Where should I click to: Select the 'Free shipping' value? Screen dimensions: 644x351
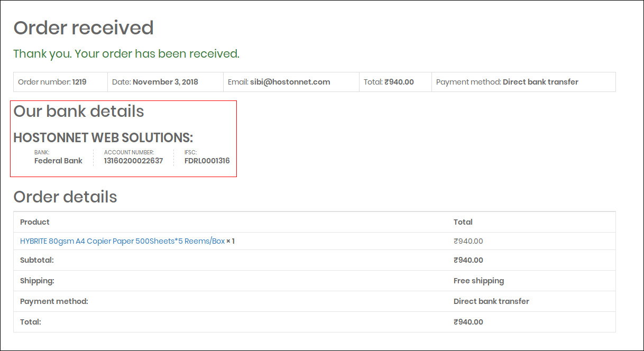479,281
